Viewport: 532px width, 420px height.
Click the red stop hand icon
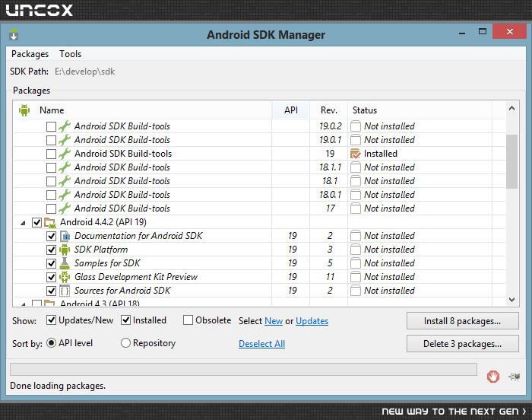pyautogui.click(x=493, y=377)
